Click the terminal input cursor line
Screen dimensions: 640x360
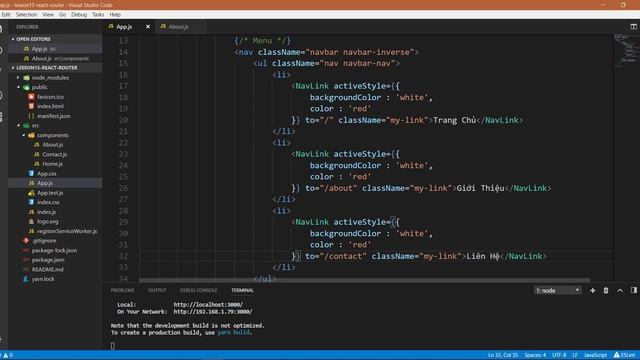pyautogui.click(x=113, y=346)
